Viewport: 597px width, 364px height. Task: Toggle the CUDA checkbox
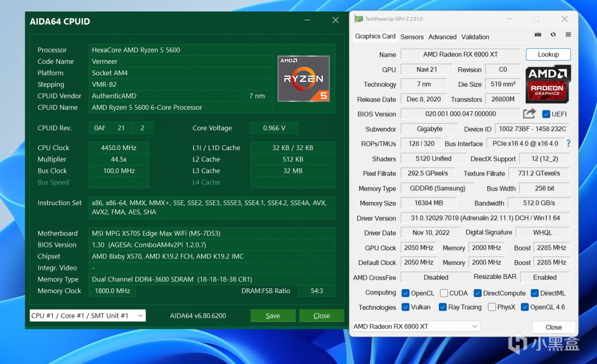[444, 293]
